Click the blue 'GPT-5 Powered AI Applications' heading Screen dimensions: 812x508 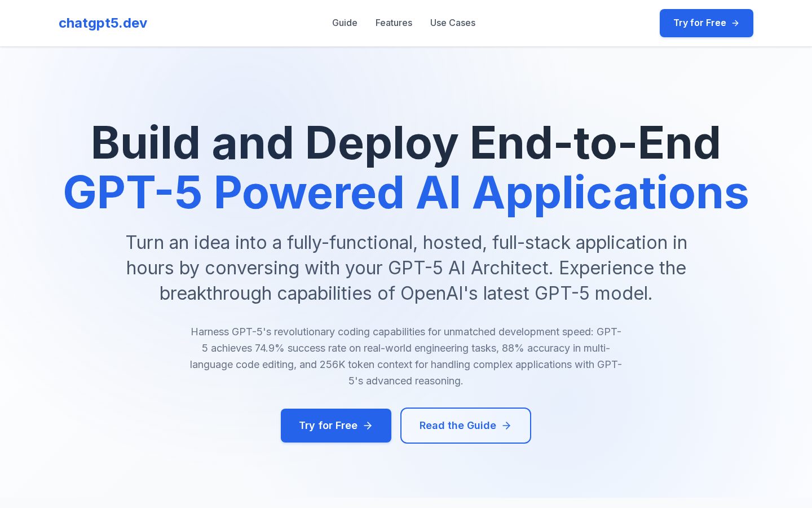tap(406, 193)
